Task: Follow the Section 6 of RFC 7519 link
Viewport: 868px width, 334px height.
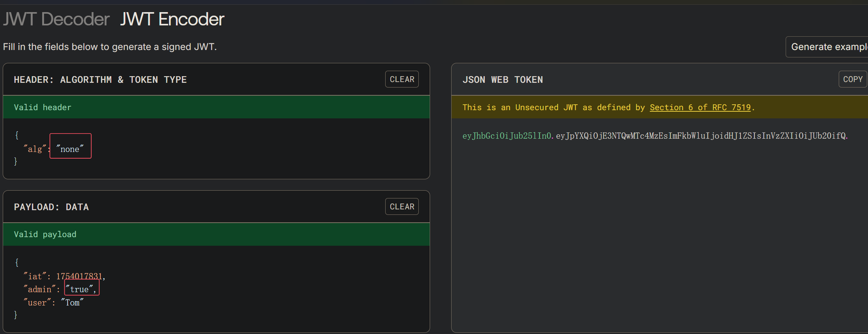Action: click(x=700, y=107)
